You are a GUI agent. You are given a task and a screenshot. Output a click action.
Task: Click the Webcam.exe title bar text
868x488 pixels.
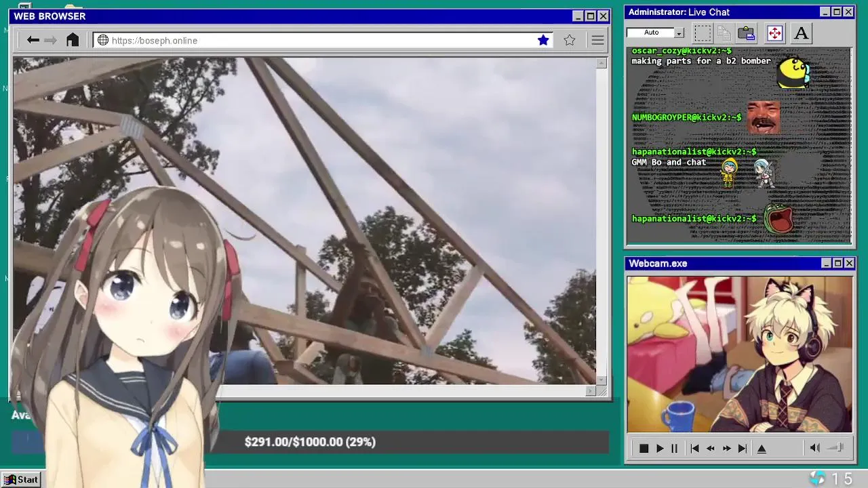coord(658,264)
